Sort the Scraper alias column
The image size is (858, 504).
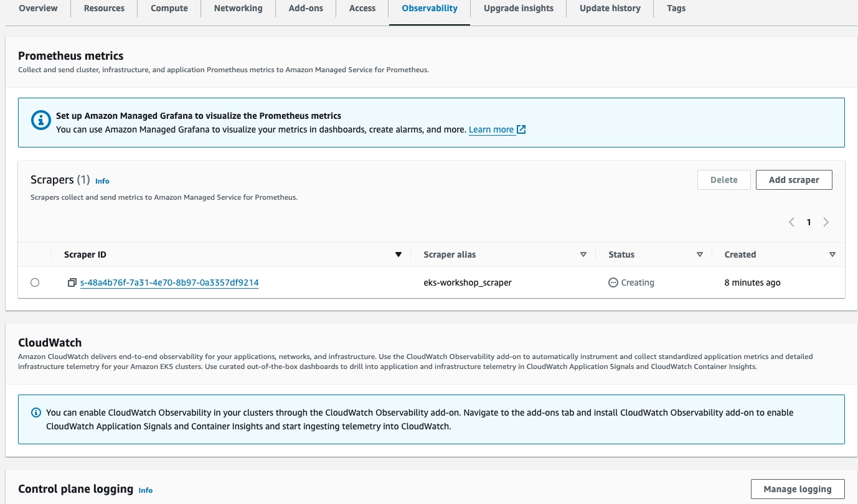pos(583,254)
